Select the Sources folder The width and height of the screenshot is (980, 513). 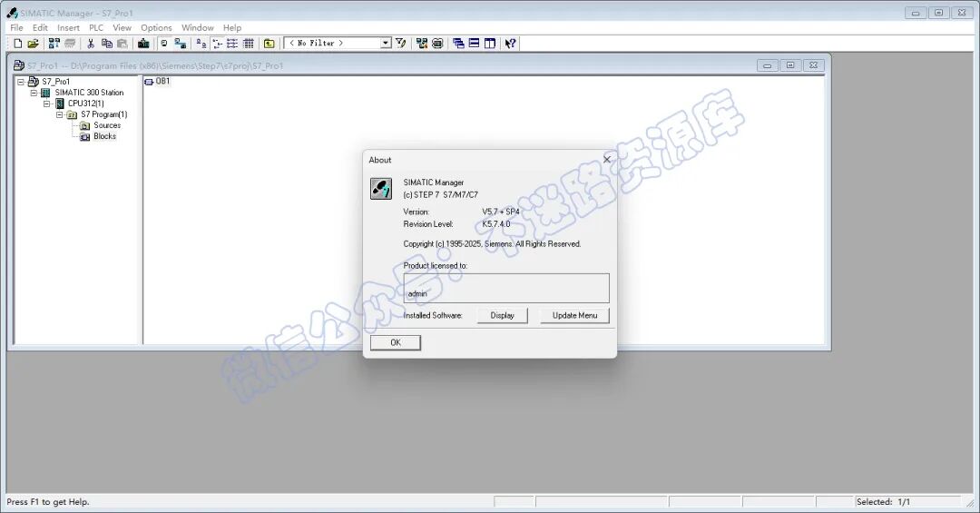pos(107,125)
